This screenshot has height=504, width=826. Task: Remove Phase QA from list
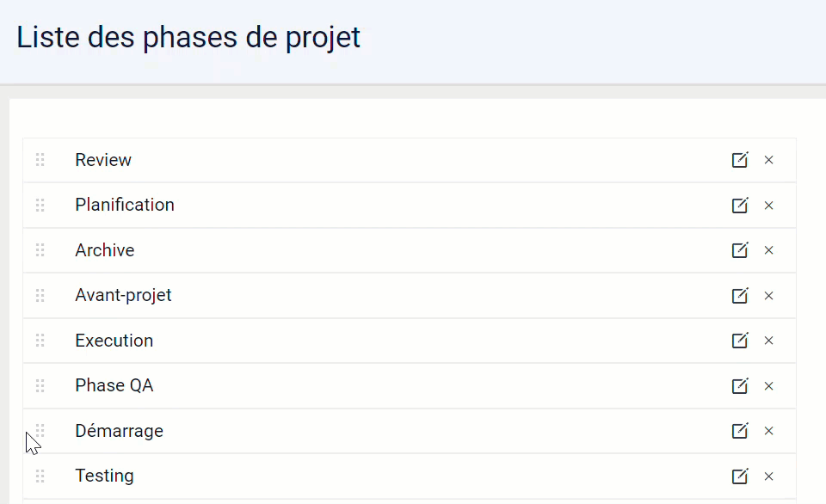pos(768,386)
